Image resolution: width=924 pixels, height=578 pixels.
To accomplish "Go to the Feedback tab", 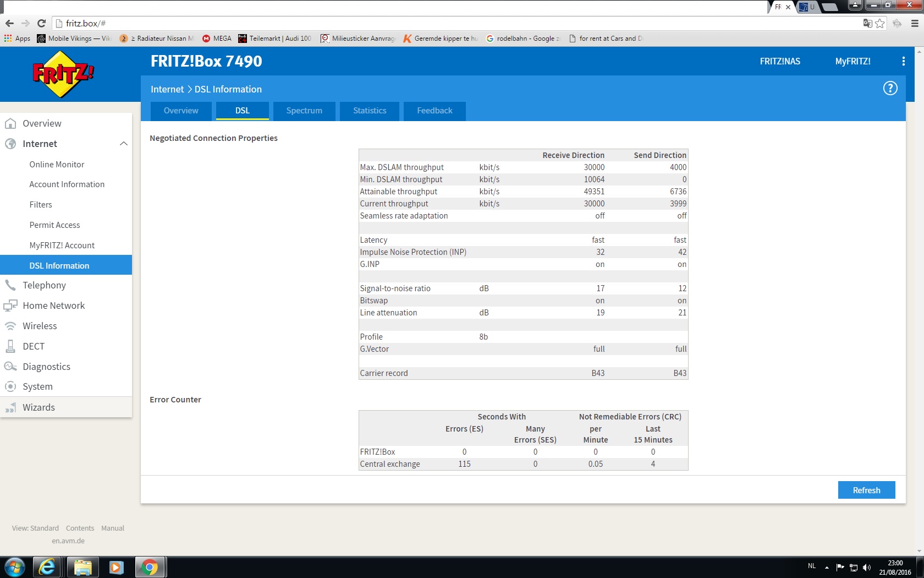I will [435, 111].
